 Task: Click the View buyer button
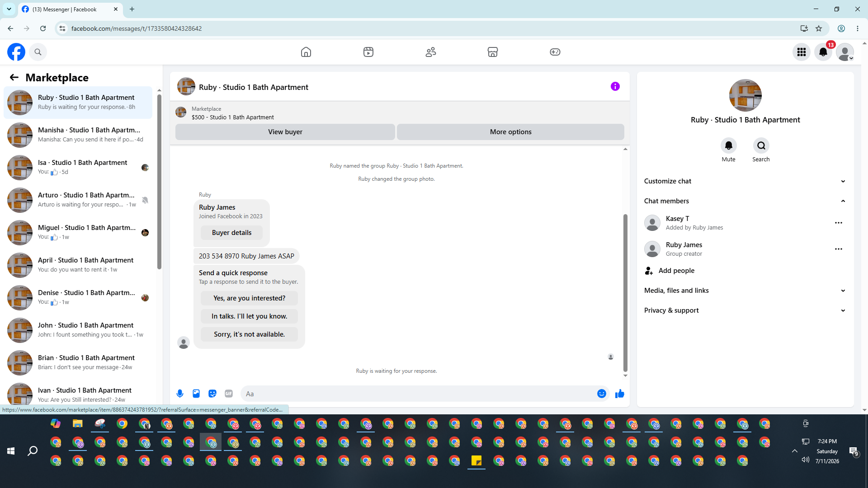pyautogui.click(x=285, y=132)
